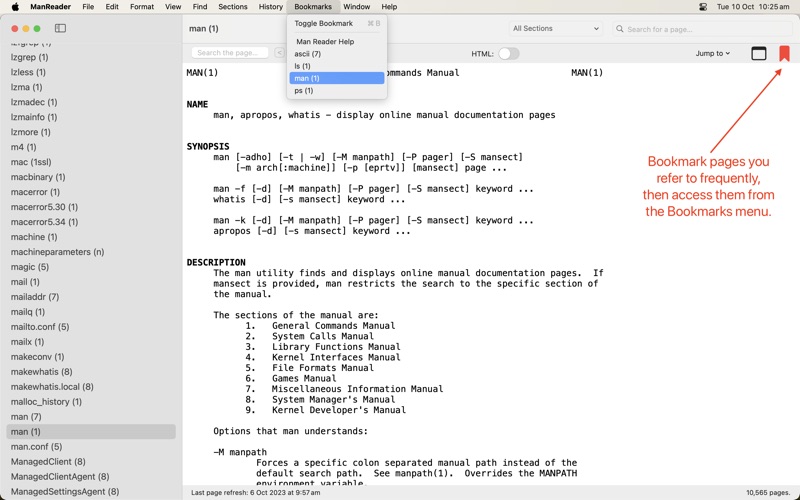The width and height of the screenshot is (800, 500).
Task: Focus the Search for a page field
Action: (x=703, y=29)
